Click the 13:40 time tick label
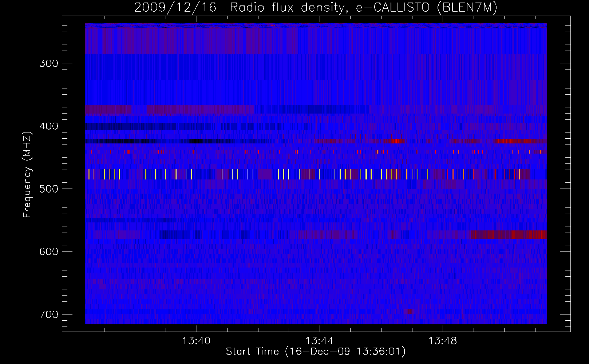This screenshot has height=364, width=589. click(197, 341)
